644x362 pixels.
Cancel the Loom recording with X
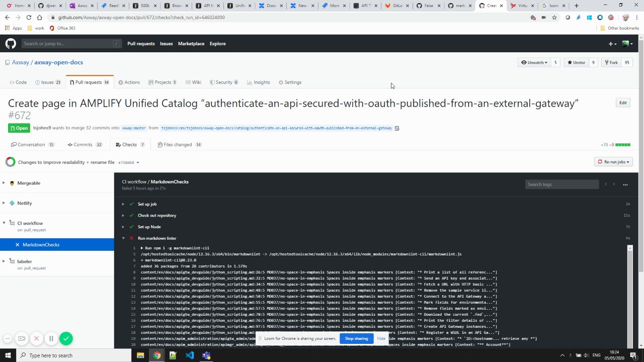pyautogui.click(x=36, y=339)
